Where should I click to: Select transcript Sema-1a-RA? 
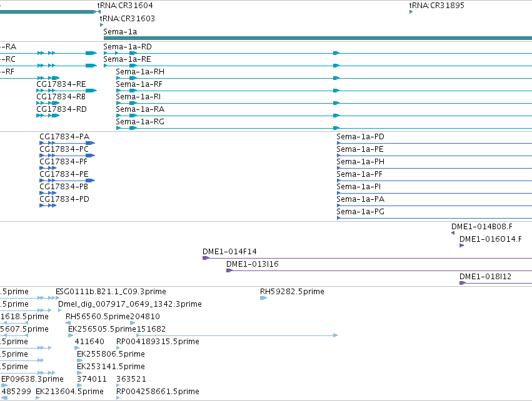pos(140,109)
